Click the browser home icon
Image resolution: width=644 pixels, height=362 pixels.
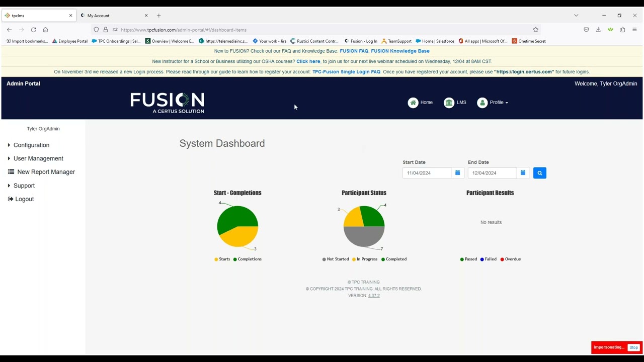[45, 30]
